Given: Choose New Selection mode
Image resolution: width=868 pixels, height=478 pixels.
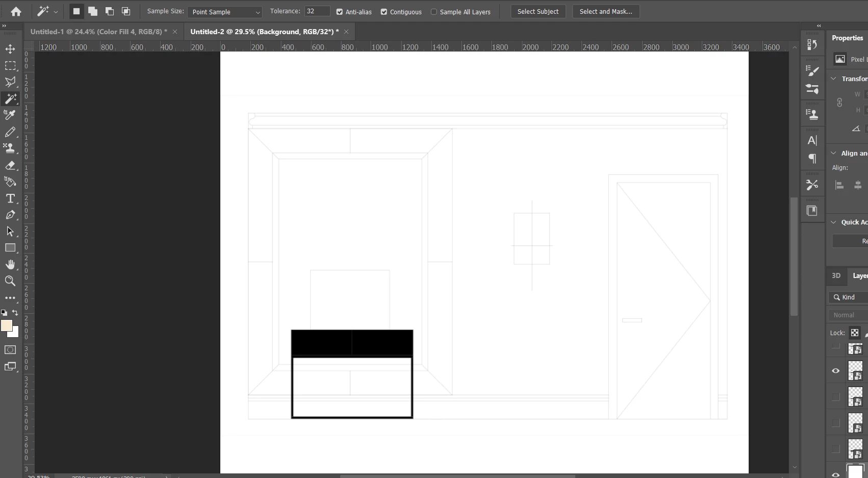Looking at the screenshot, I should click(x=76, y=11).
